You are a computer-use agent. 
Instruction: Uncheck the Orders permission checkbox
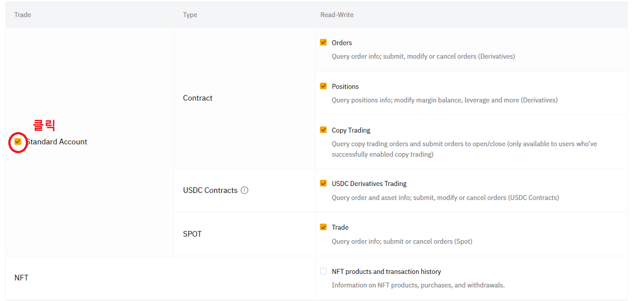[x=323, y=43]
